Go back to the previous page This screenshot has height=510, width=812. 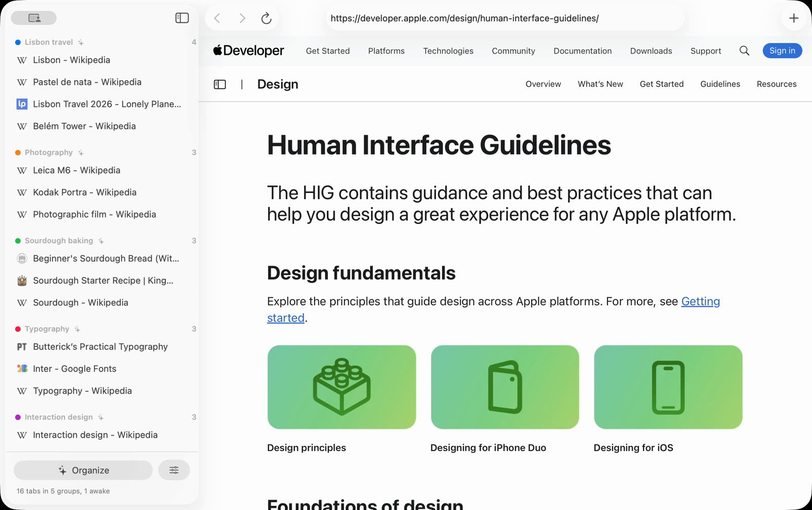217,18
